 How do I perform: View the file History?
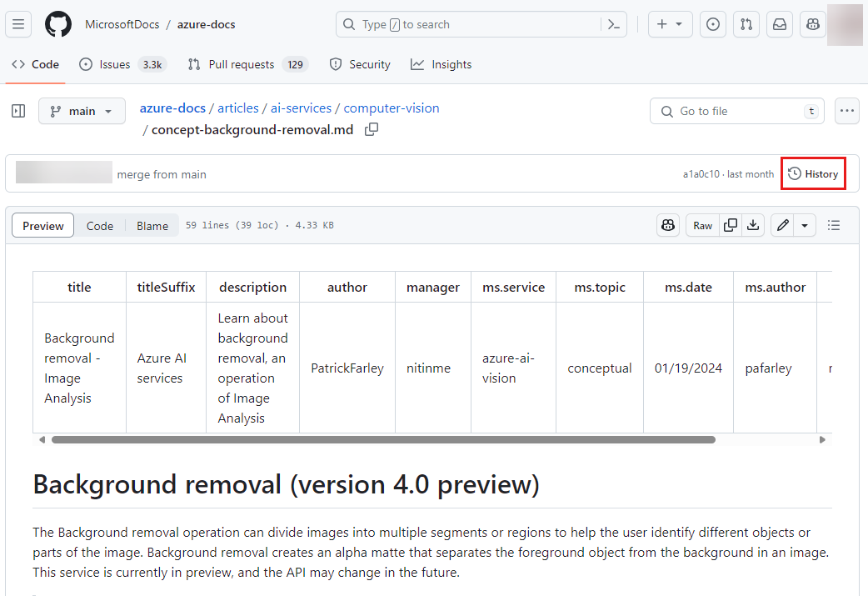[x=813, y=173]
